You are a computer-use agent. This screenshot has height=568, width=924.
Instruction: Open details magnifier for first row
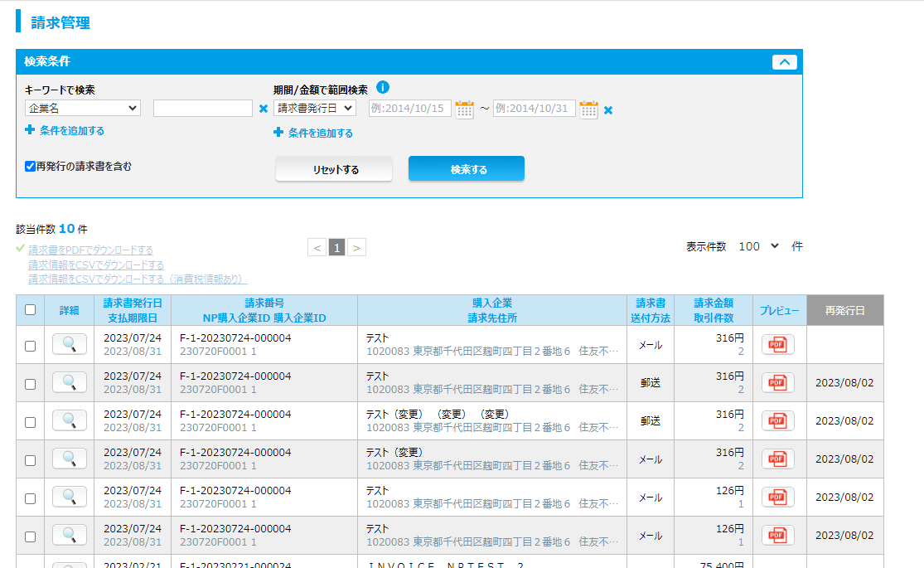[x=69, y=344]
